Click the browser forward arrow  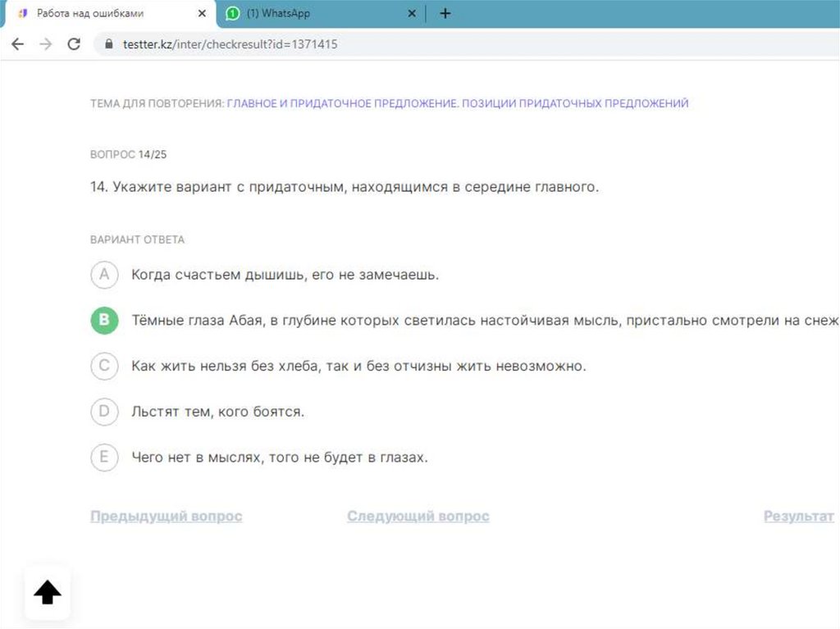[x=46, y=44]
